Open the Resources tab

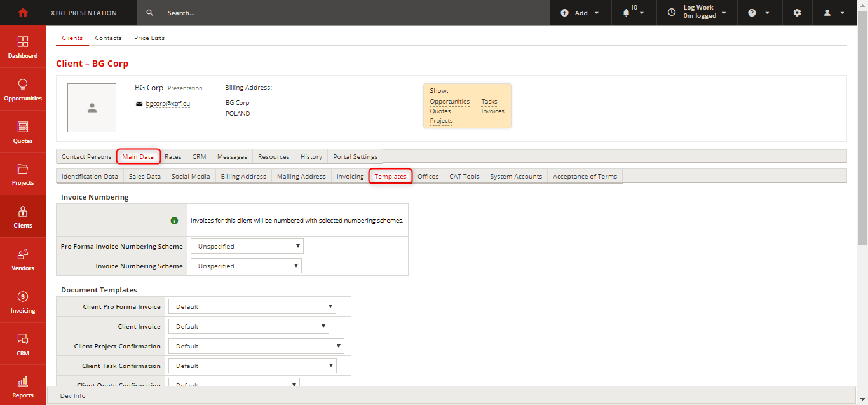(x=274, y=156)
